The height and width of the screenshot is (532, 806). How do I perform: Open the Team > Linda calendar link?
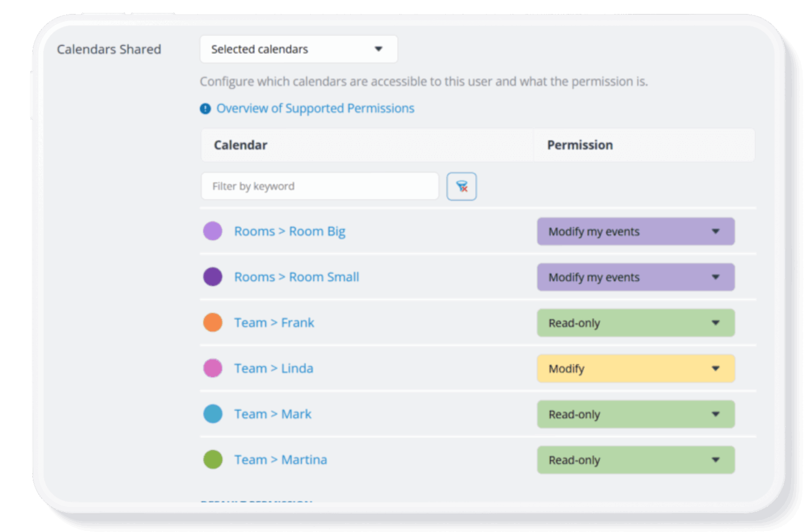[x=273, y=368]
